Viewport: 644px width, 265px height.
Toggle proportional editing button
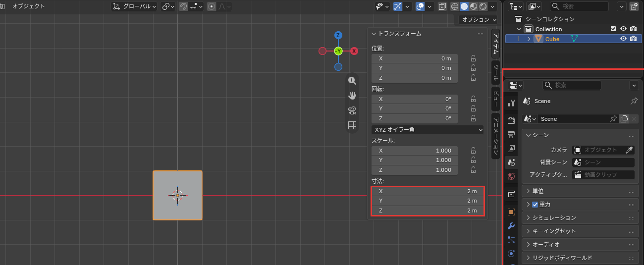(x=212, y=6)
